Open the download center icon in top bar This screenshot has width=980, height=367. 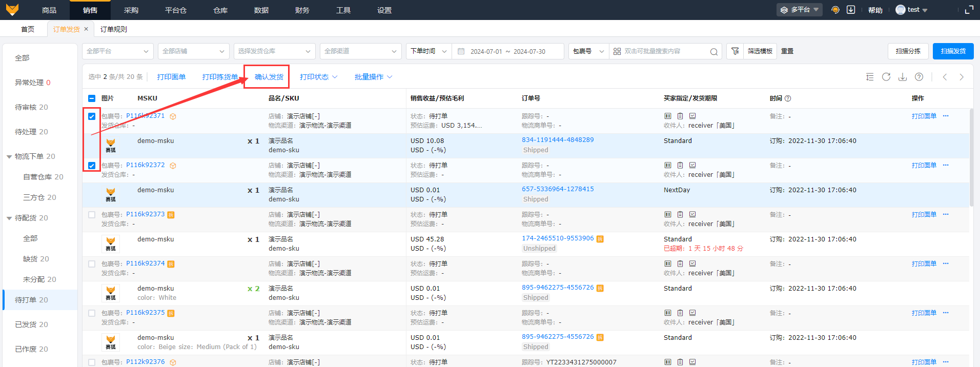pos(851,10)
